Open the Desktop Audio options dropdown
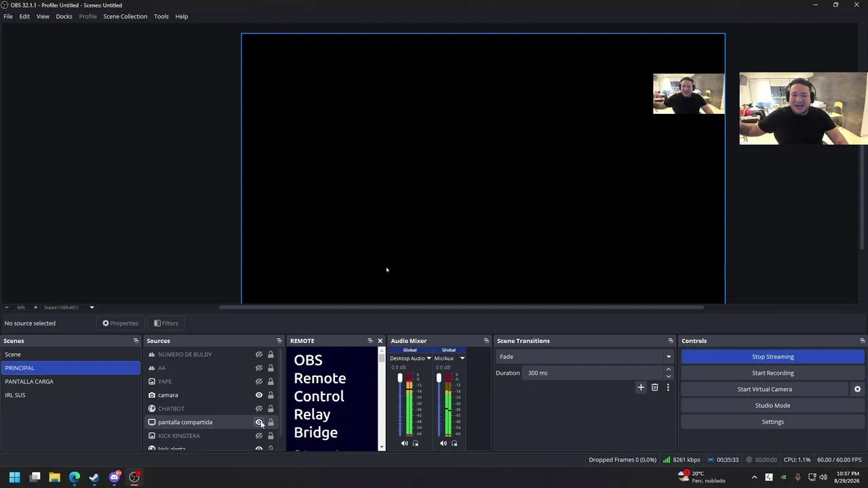Screen dimensions: 868x488 pos(429,359)
